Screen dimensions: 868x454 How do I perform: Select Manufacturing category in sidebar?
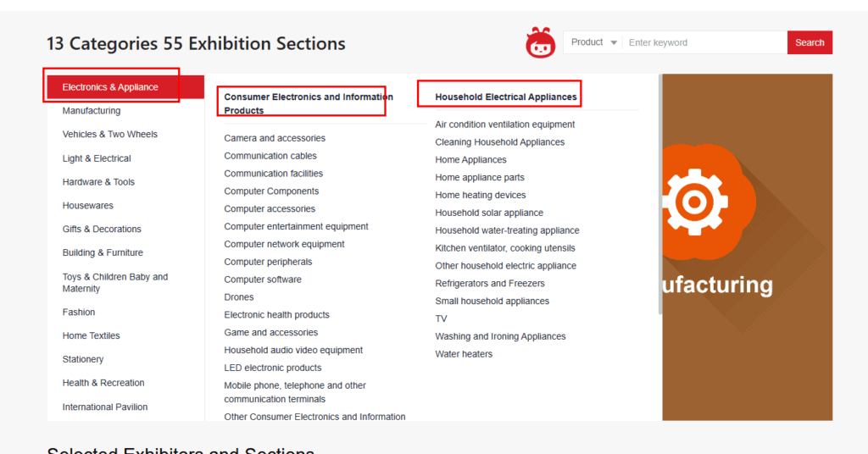click(x=92, y=111)
